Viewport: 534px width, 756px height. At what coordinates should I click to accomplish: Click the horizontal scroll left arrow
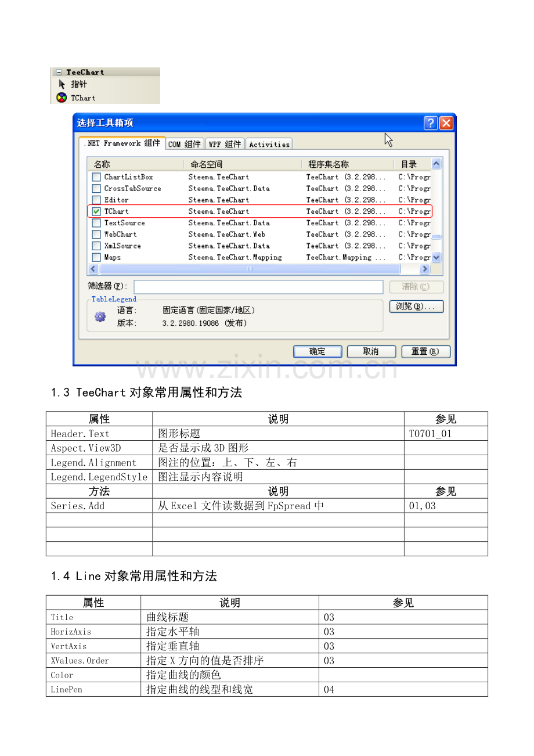[93, 269]
